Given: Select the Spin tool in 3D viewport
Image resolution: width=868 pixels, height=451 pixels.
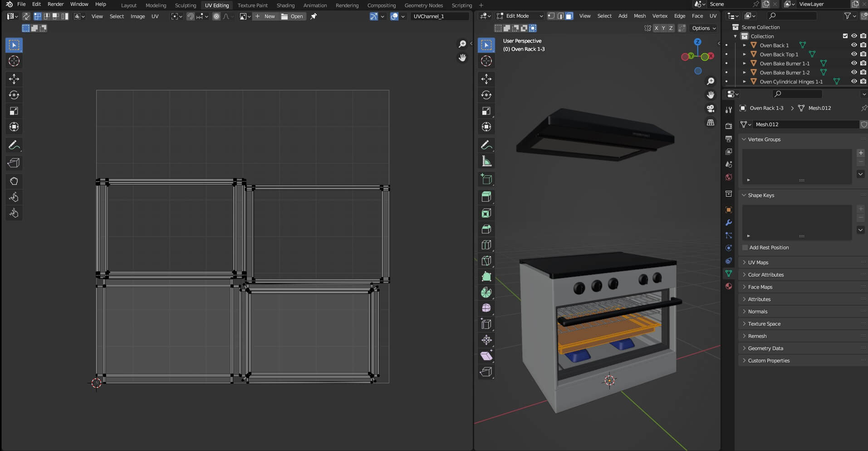Looking at the screenshot, I should point(486,292).
